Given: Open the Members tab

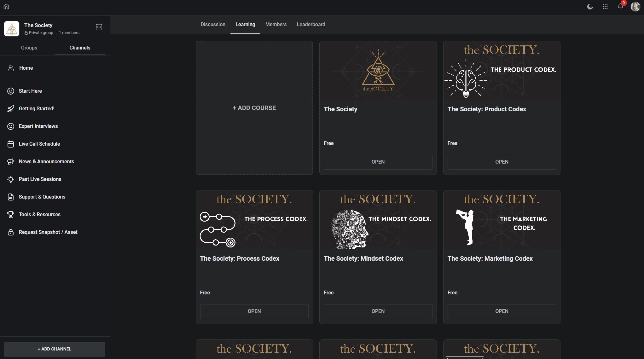Looking at the screenshot, I should (276, 24).
